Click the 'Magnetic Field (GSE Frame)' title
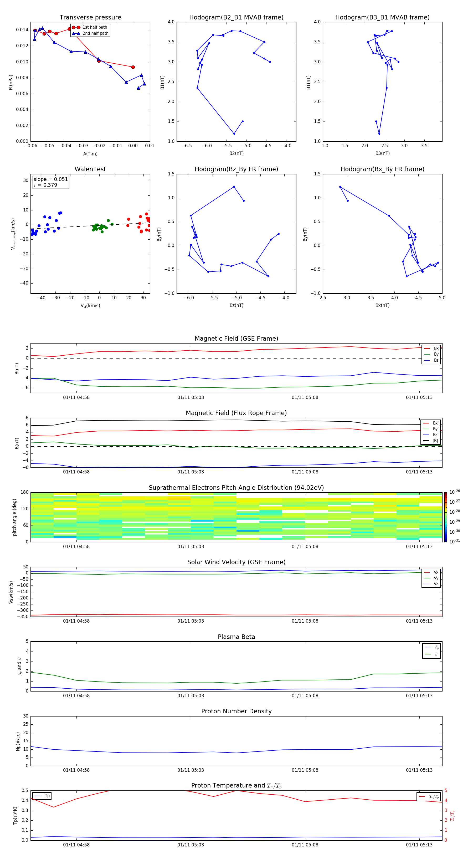The width and height of the screenshot is (473, 868). [x=236, y=339]
